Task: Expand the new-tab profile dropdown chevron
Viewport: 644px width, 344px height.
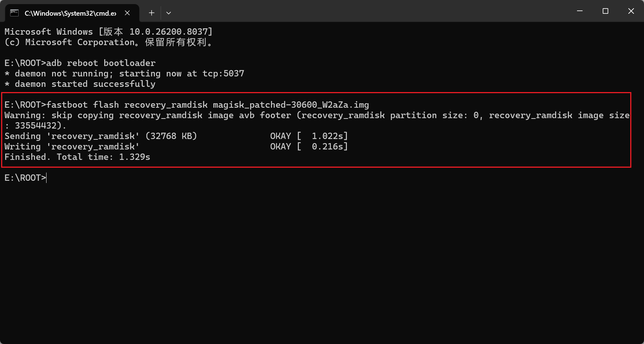Action: tap(169, 13)
